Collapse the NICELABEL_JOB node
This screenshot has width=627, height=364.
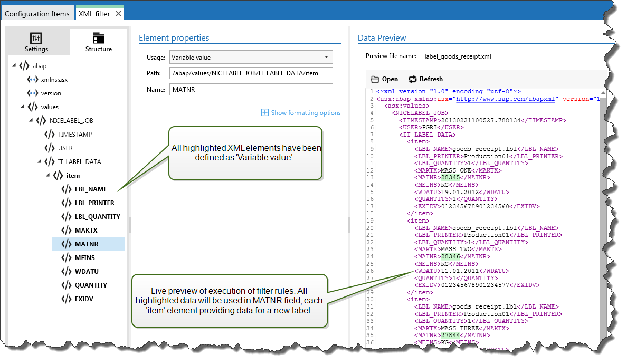click(x=31, y=121)
